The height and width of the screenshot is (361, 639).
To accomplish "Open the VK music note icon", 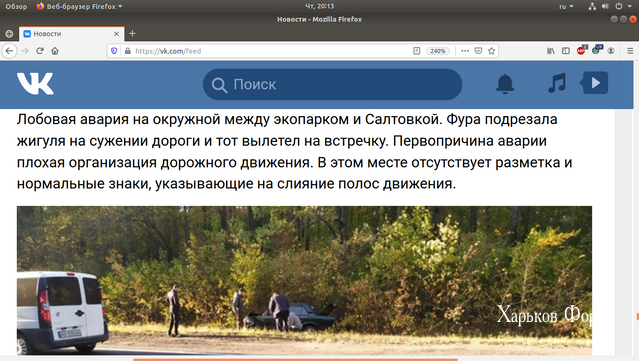I will tap(557, 83).
